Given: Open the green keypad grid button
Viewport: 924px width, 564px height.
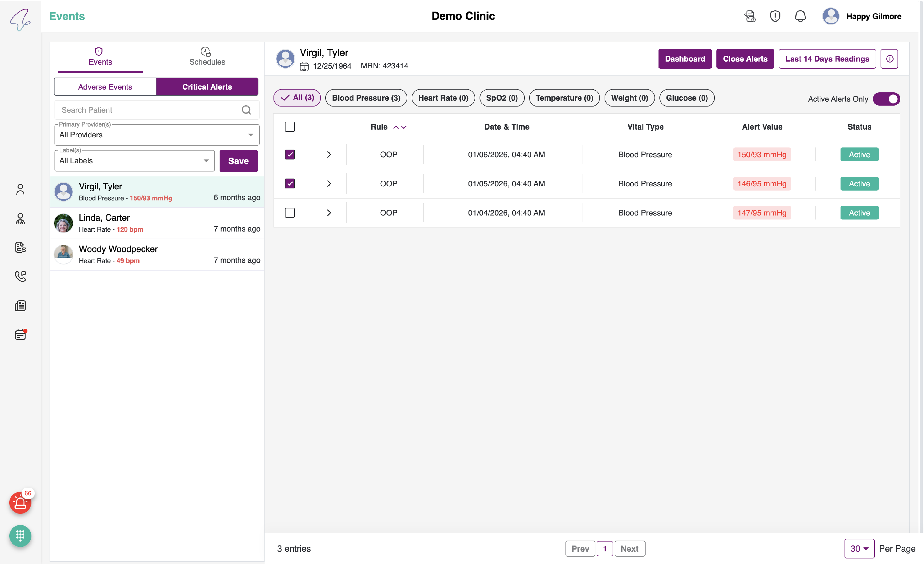Looking at the screenshot, I should pos(20,536).
